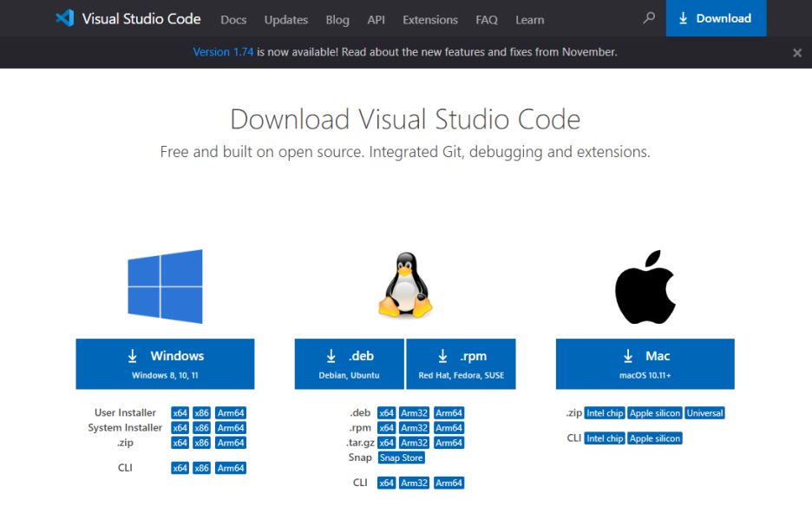Select Windows User Installer x64
The height and width of the screenshot is (507, 812).
coord(180,413)
